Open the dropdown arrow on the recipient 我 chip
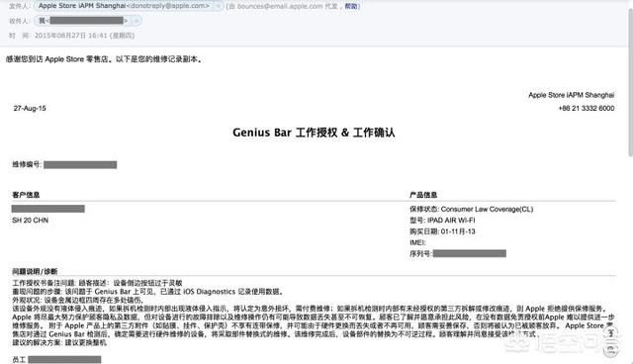The height and width of the screenshot is (364, 633). pos(136,21)
